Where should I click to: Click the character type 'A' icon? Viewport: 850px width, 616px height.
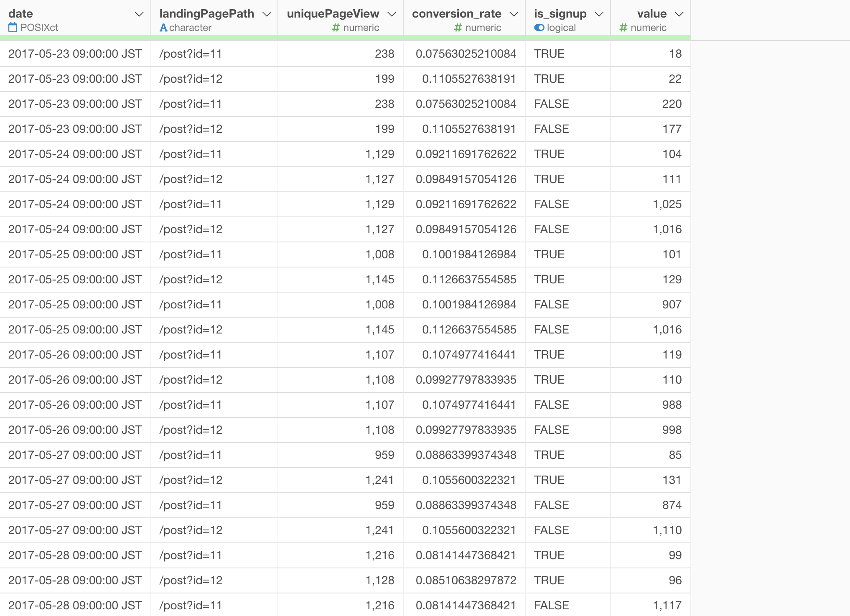click(163, 28)
